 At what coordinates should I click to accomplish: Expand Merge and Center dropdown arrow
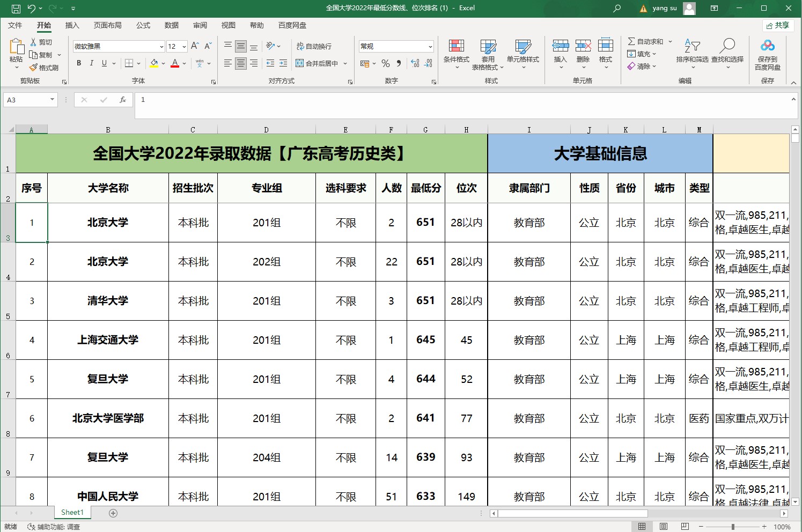[x=345, y=63]
